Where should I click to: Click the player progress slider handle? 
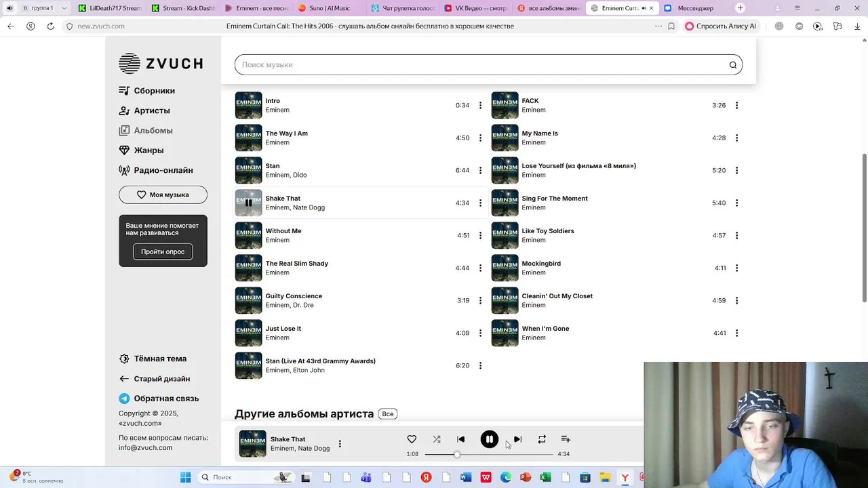[x=457, y=454]
